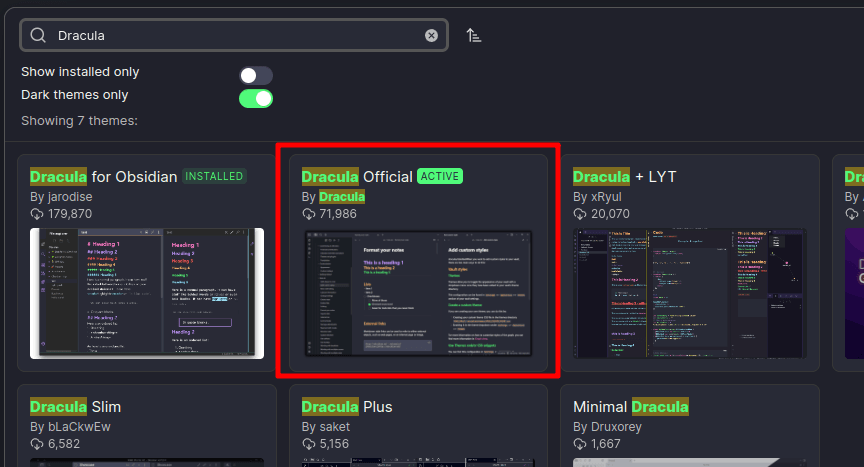Click the download icon beside 71,986

pyautogui.click(x=309, y=214)
